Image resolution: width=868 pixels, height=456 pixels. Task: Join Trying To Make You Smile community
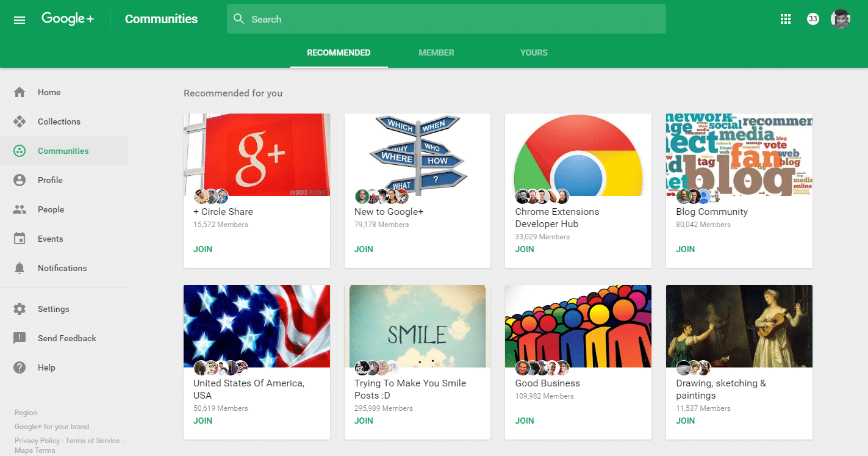click(x=364, y=421)
